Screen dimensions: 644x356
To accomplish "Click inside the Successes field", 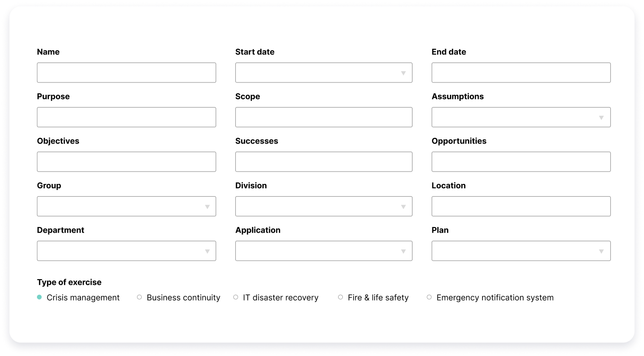I will point(323,162).
